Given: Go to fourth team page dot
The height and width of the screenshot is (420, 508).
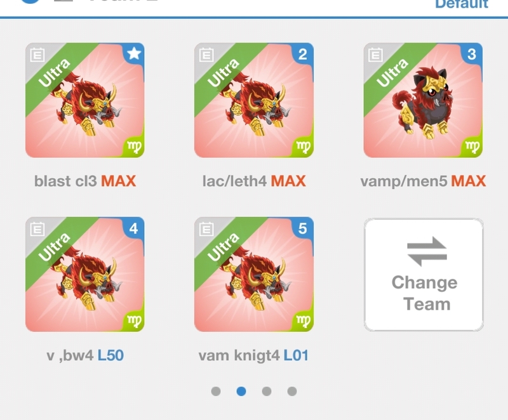Looking at the screenshot, I should (x=292, y=391).
